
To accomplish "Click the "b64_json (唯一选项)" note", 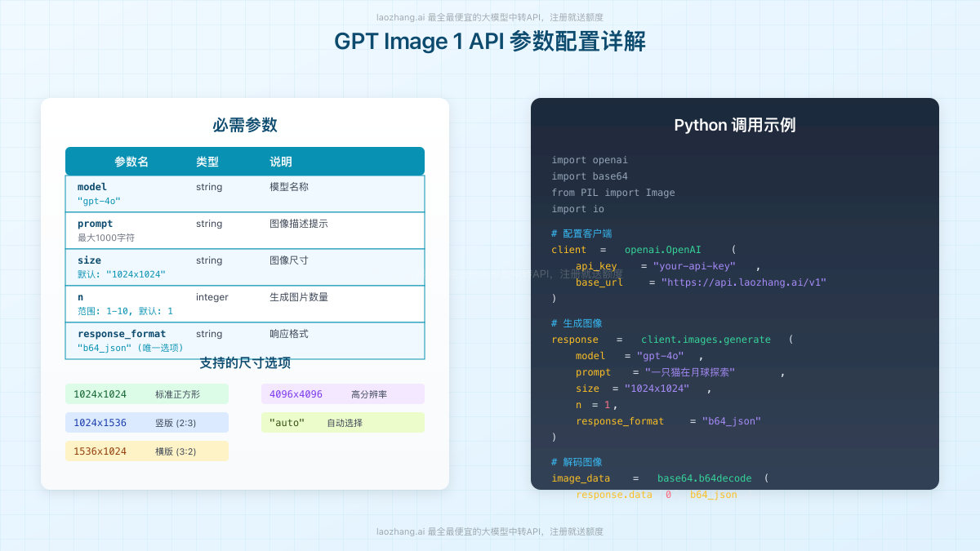I will tap(131, 348).
